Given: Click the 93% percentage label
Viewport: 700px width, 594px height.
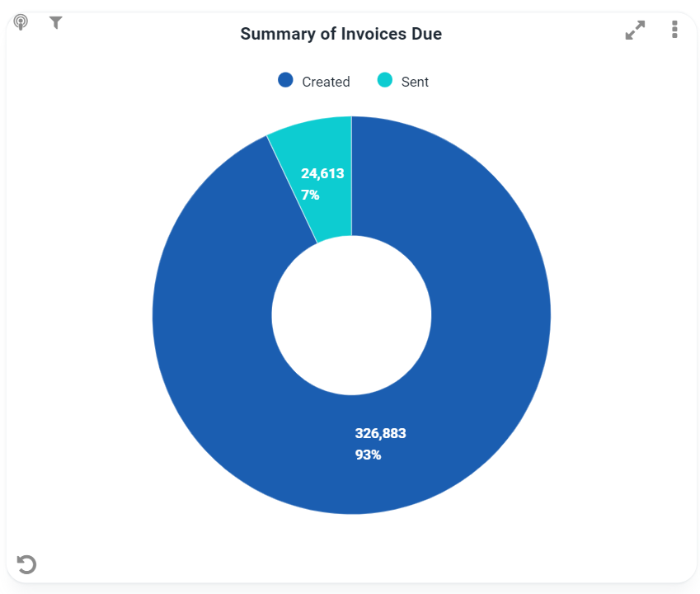Looking at the screenshot, I should pos(368,455).
